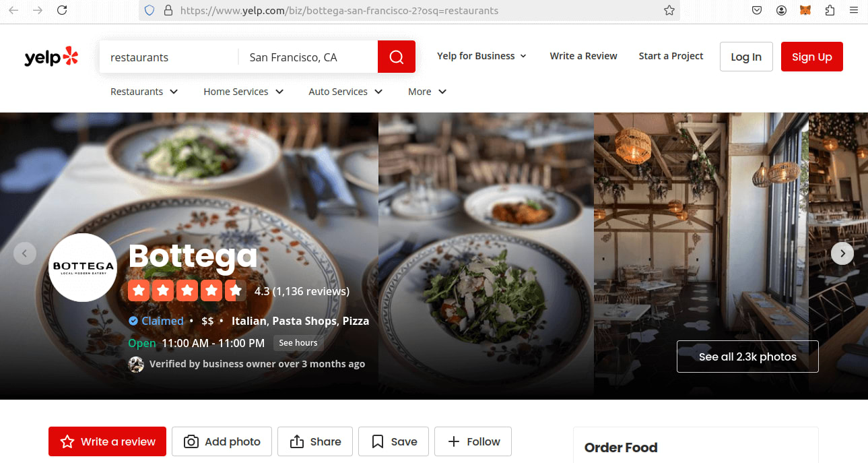Open the salad plate photo

coord(486,256)
